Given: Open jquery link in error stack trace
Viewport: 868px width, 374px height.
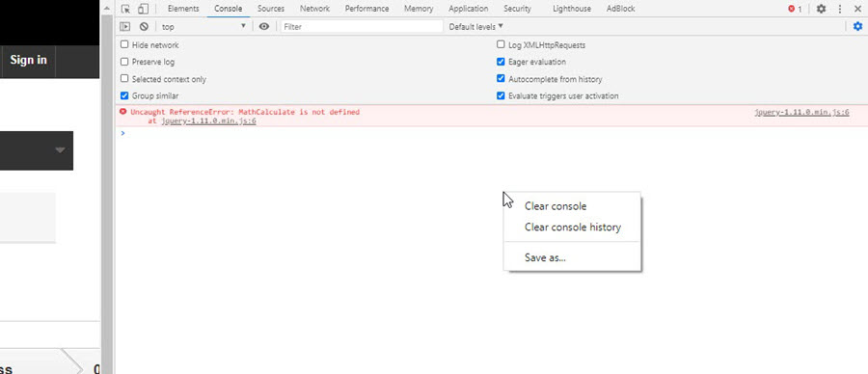Looking at the screenshot, I should click(208, 120).
